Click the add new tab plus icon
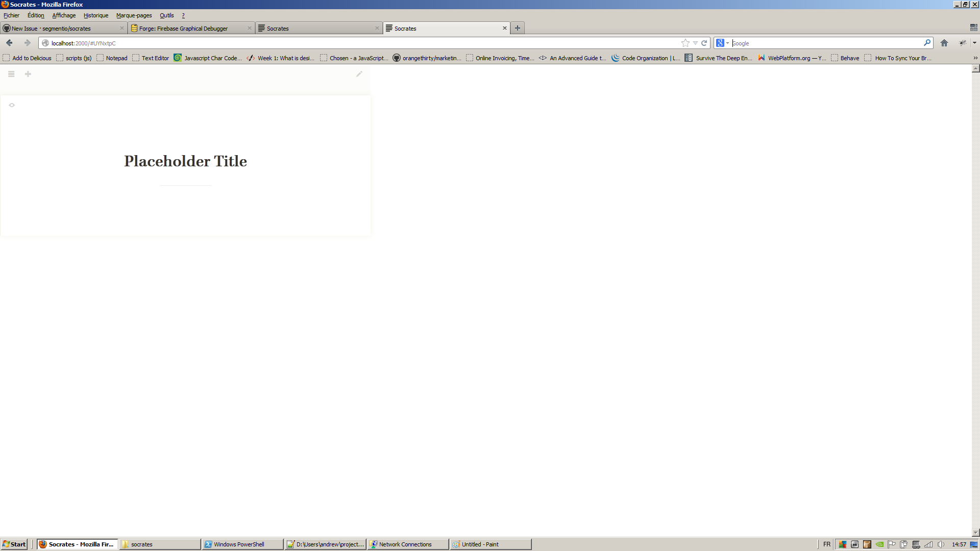 pos(517,28)
